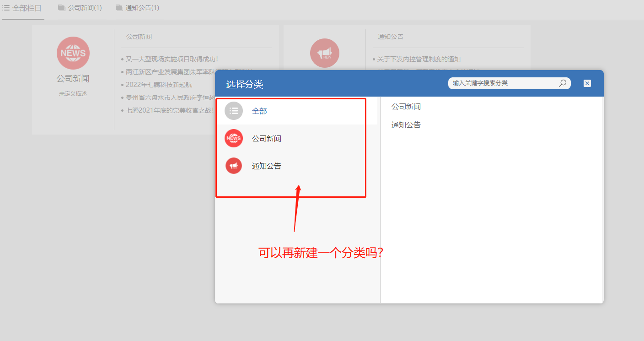Select the red NEWS icon in the 选择分类 dialog
The image size is (644, 341).
point(234,138)
